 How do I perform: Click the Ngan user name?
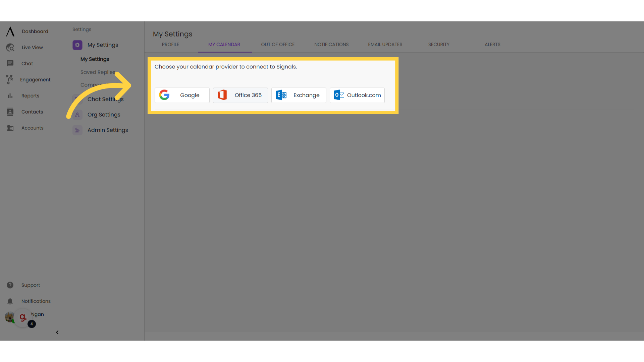click(x=38, y=314)
